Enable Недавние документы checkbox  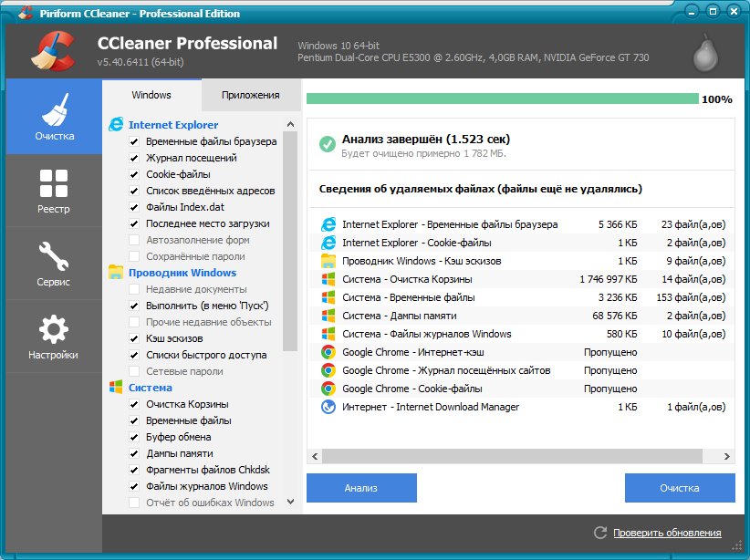134,289
